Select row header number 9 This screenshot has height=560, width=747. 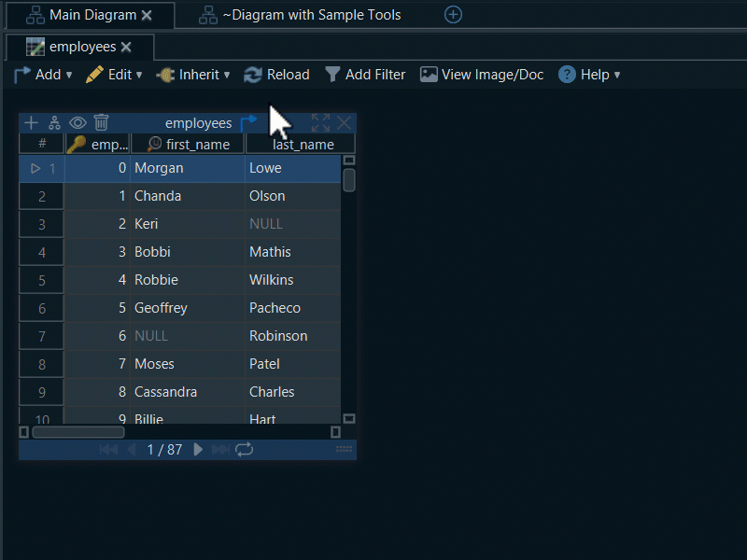click(42, 393)
